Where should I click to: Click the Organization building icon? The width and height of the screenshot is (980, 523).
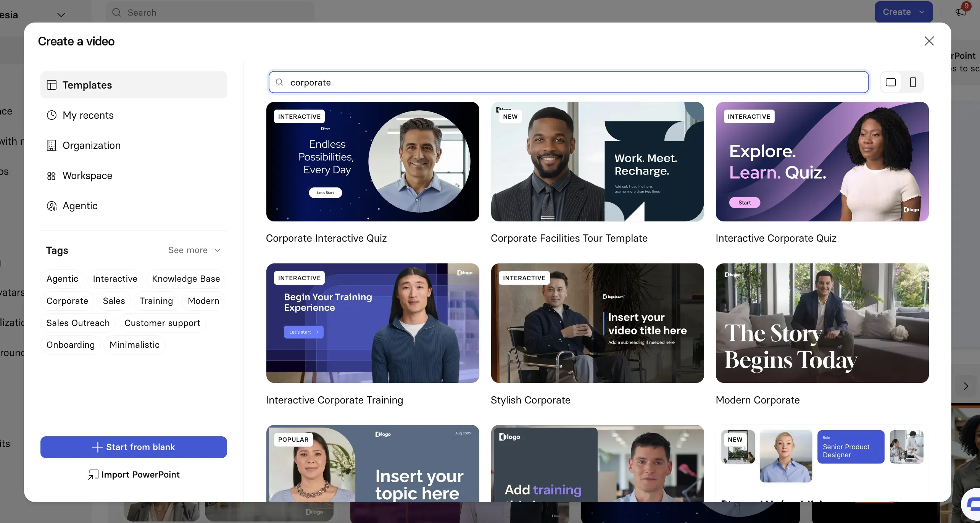[x=52, y=145]
